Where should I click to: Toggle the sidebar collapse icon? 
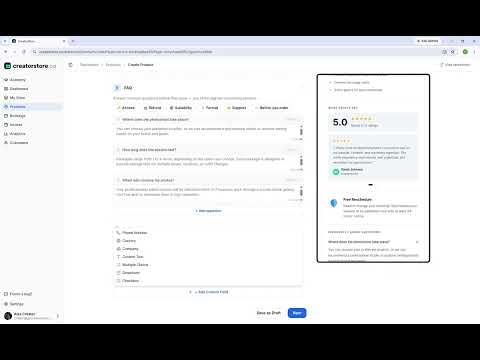70,65
